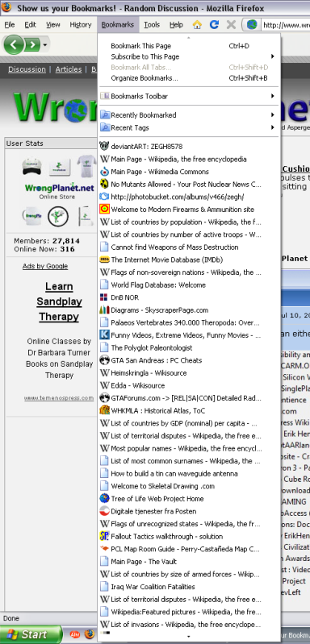Expand the Recently Bookmarked submenu

click(189, 115)
